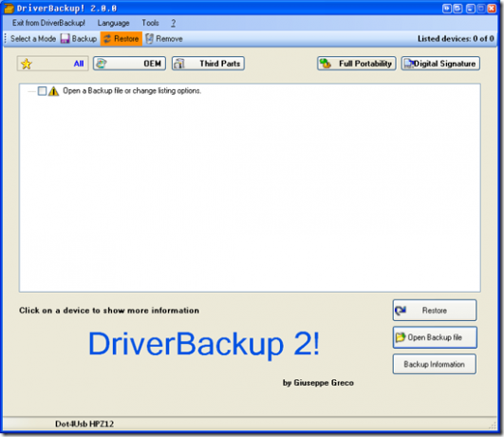This screenshot has width=504, height=437.
Task: Check the box beside the warning message
Action: [42, 91]
